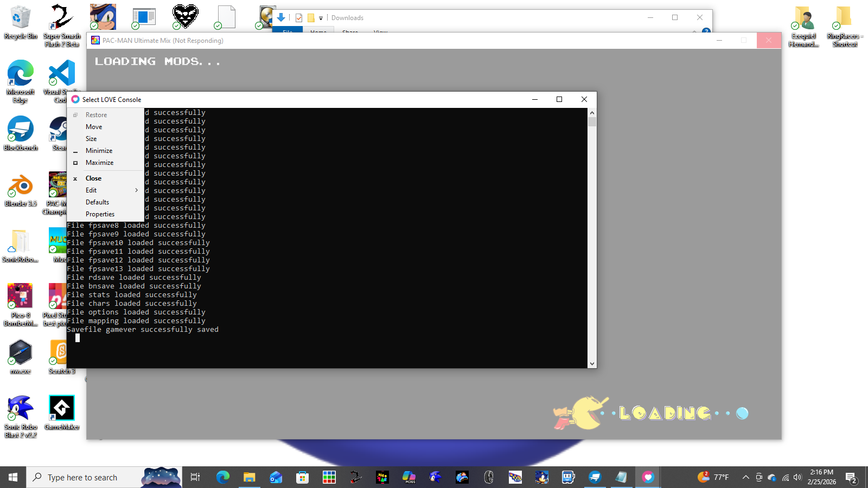Open the Windows Start menu
This screenshot has width=868, height=488.
[13, 477]
